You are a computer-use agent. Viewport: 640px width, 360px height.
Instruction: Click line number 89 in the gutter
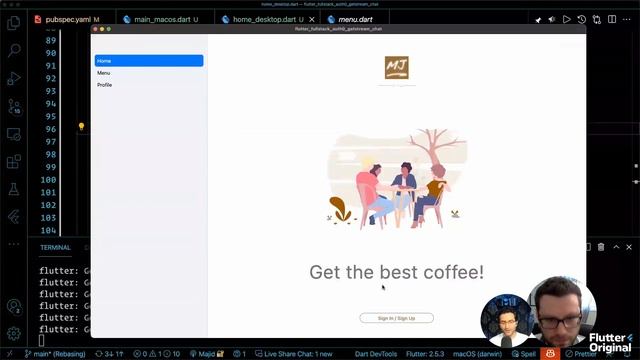51,40
